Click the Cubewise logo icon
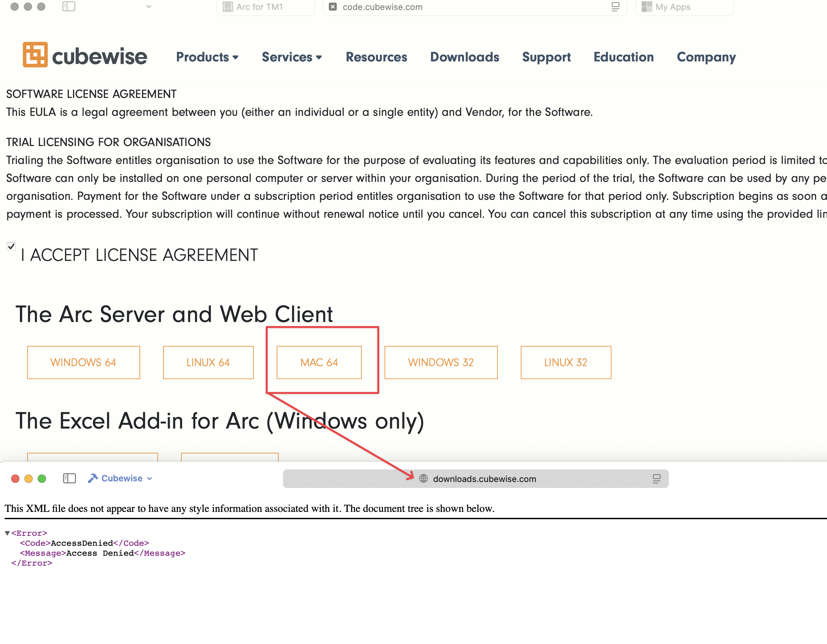This screenshot has width=827, height=644. tap(35, 55)
